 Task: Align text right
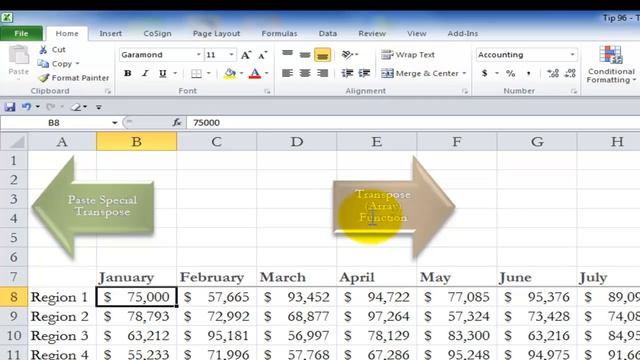[x=322, y=73]
